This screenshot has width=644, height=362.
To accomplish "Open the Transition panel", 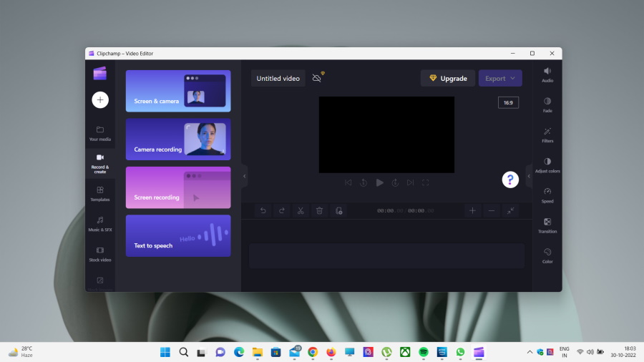I will 547,225.
